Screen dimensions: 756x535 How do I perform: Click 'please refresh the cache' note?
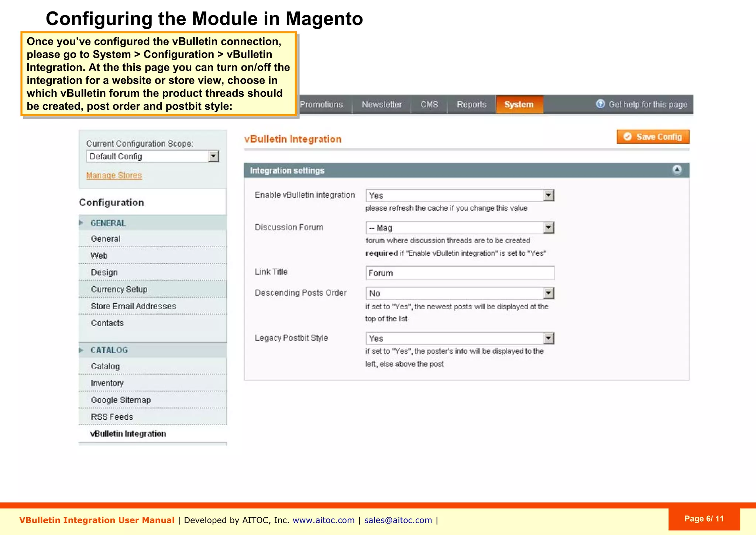(446, 208)
